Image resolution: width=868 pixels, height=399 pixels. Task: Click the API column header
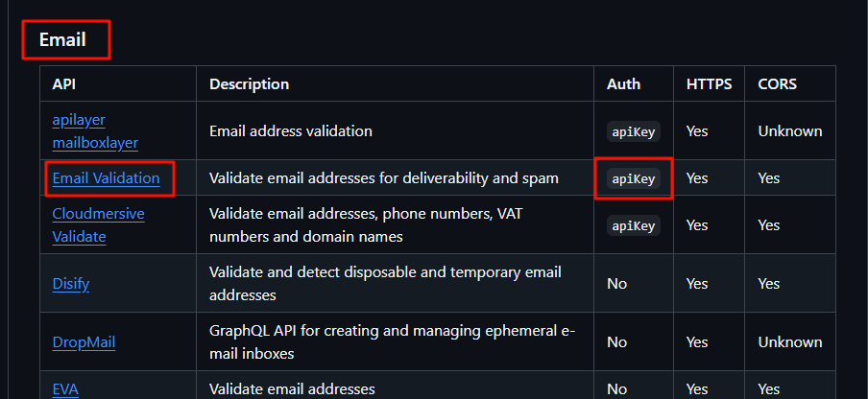pyautogui.click(x=64, y=84)
